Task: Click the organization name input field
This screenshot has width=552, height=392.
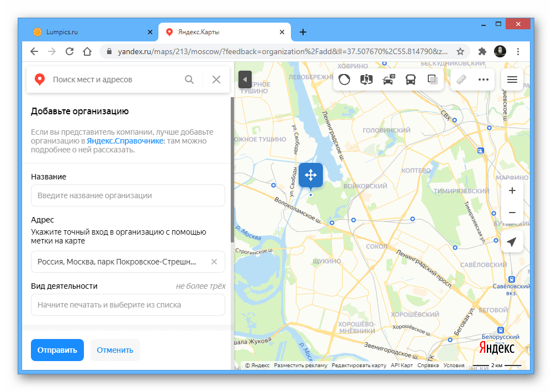Action: 128,195
